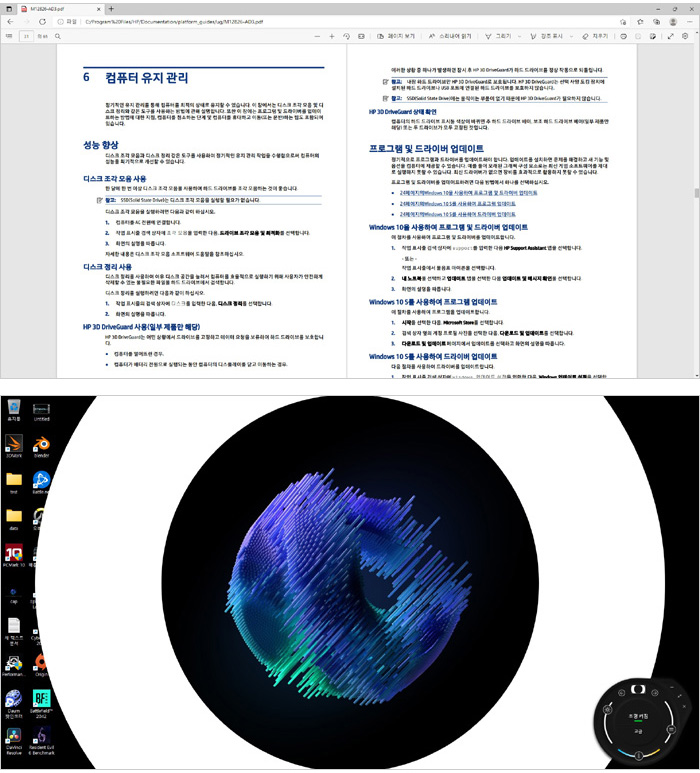Open the cap desktop icon
The image size is (700, 773).
click(x=14, y=595)
